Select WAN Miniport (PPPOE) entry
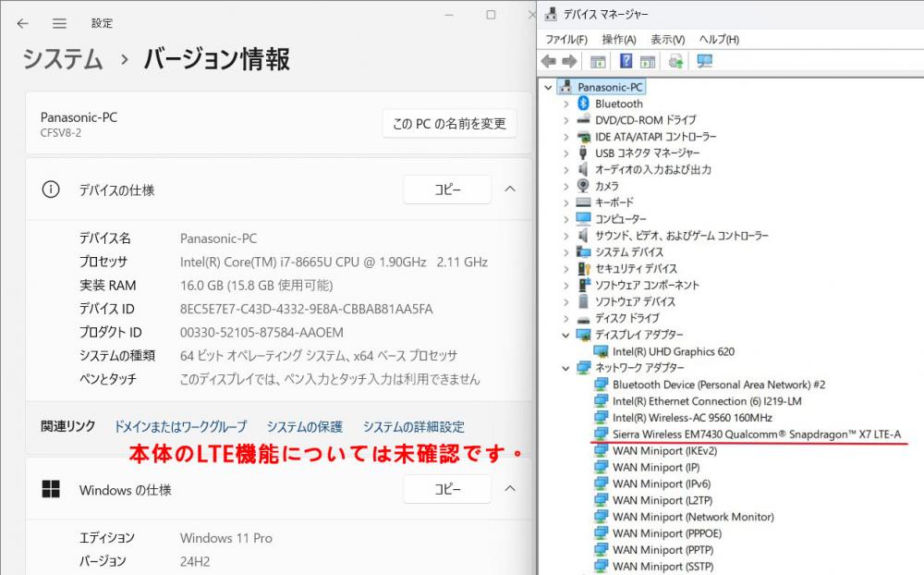The width and height of the screenshot is (924, 575). coord(667,533)
